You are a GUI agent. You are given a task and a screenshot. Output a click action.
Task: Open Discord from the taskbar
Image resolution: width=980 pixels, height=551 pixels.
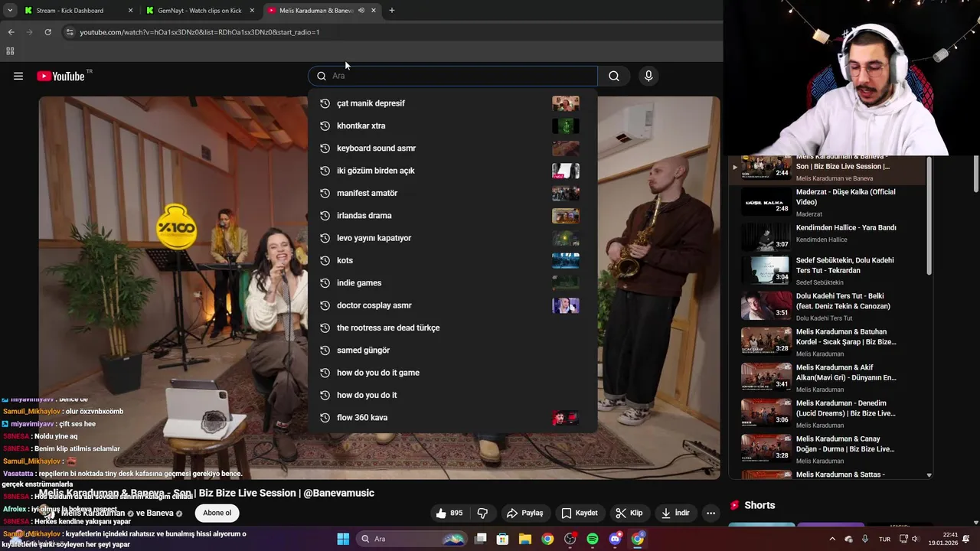click(x=615, y=539)
